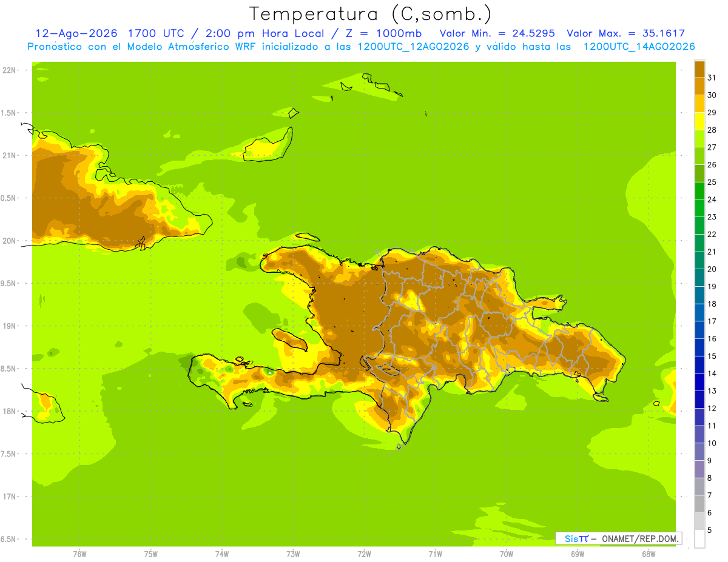Click legend value label 31
Image resolution: width=728 pixels, height=562 pixels.
(x=712, y=78)
